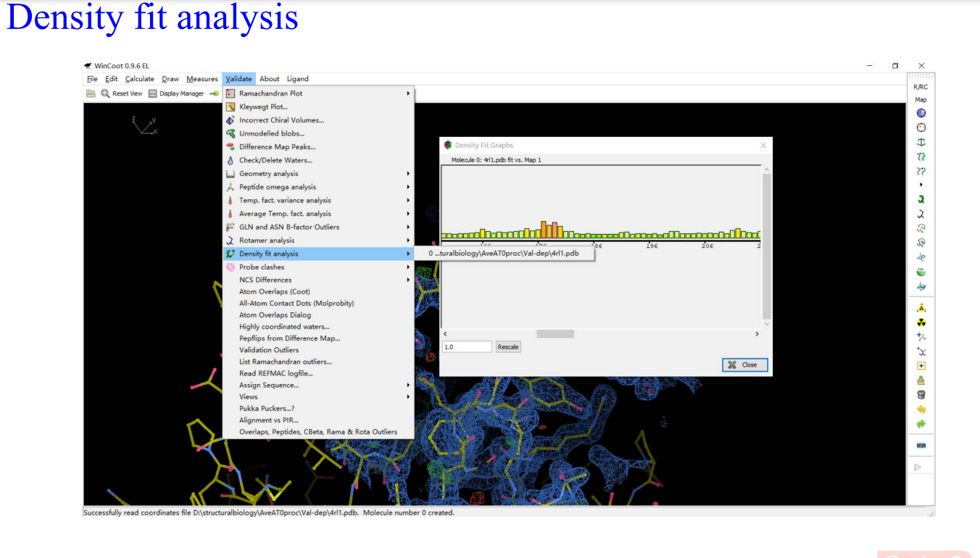
Task: Open the Measures menu
Action: [x=202, y=79]
